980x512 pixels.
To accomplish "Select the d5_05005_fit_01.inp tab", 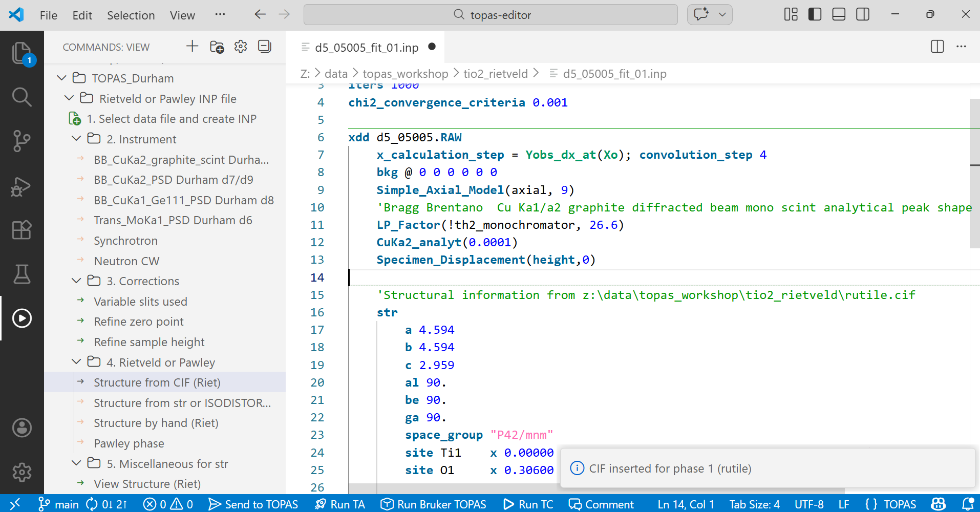I will pyautogui.click(x=366, y=48).
